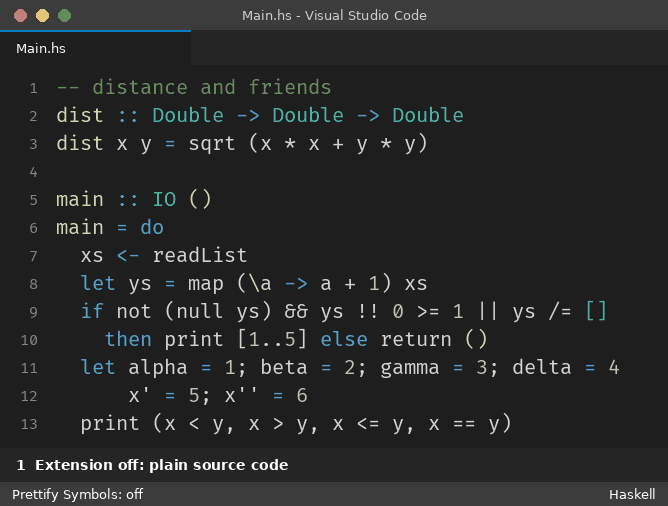
Task: Click the first Double in the dist signature
Action: tap(188, 115)
